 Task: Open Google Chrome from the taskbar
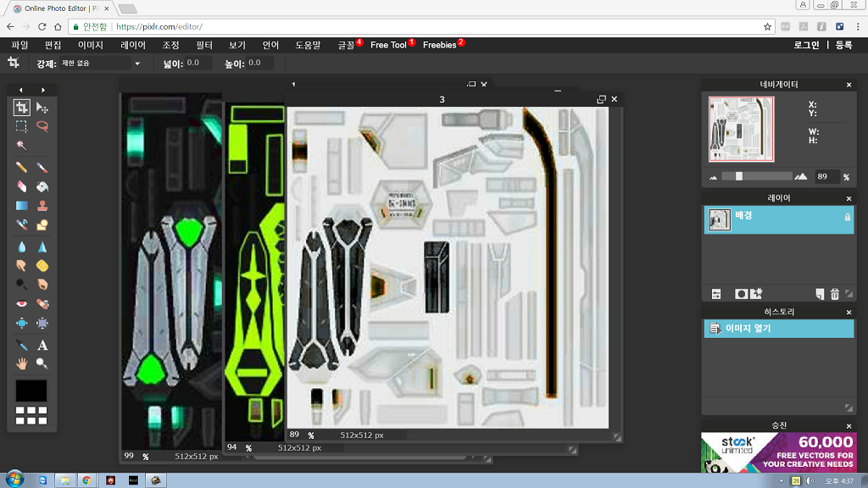[x=87, y=480]
